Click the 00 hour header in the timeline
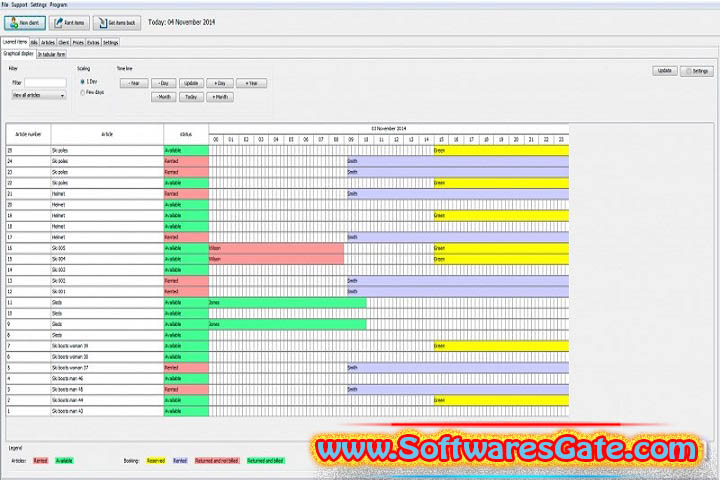Viewport: 720px width, 480px height. coord(216,139)
